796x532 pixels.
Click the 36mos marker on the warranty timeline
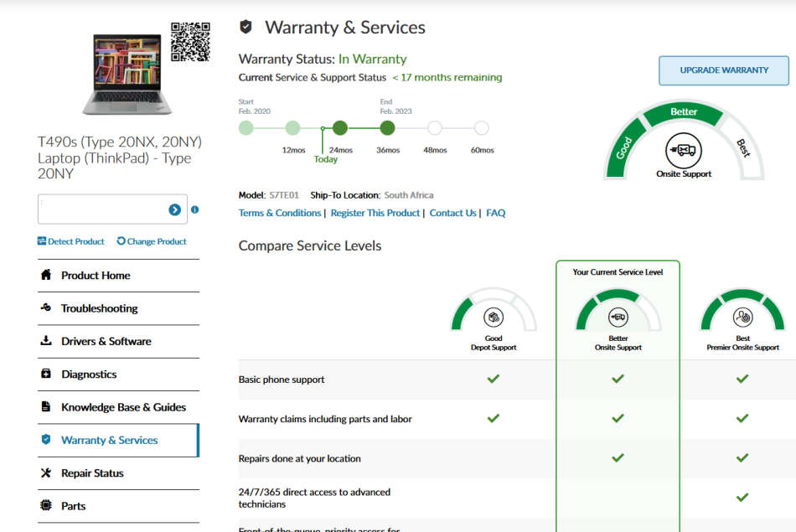tap(387, 128)
